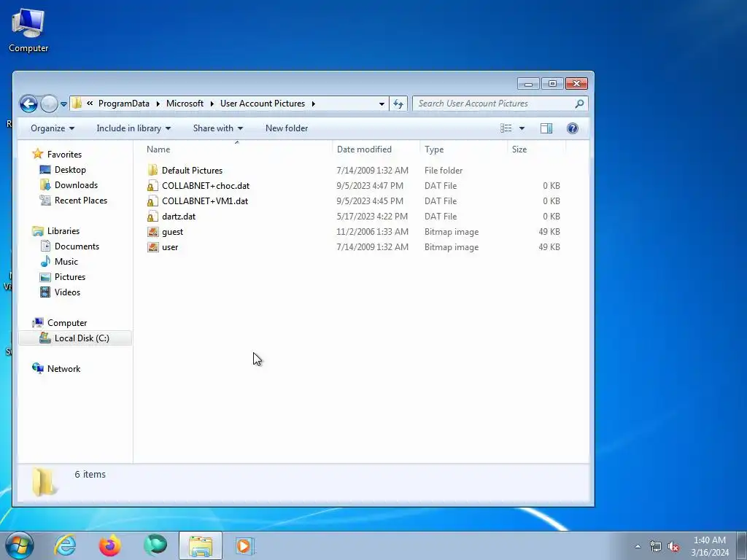Select the Computer desktop icon
The image size is (747, 560).
coord(28,31)
